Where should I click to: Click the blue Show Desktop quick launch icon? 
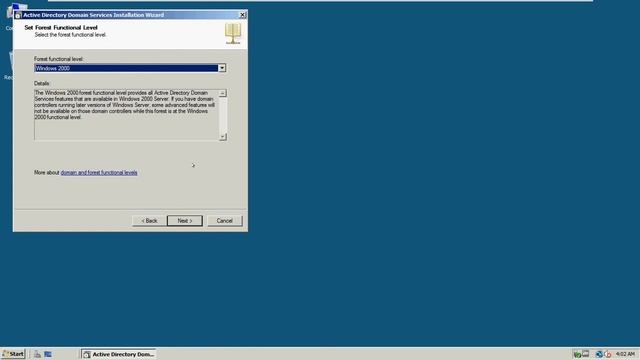(x=48, y=354)
